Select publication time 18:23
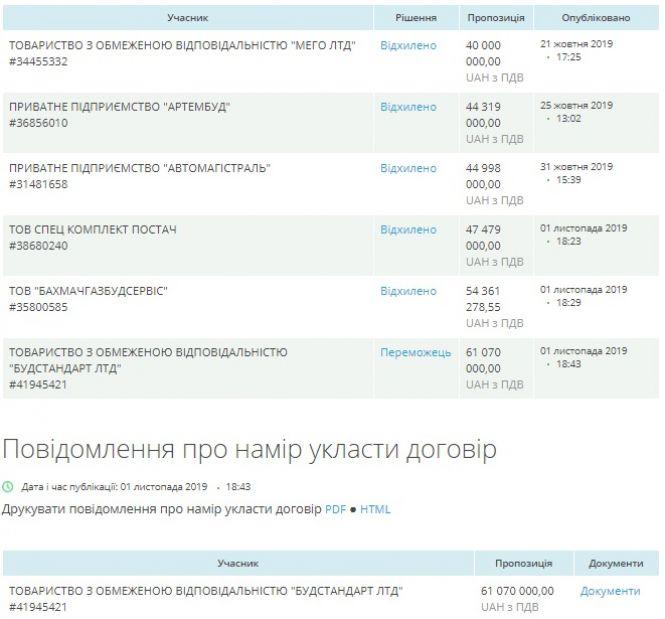665x619 pixels. click(568, 242)
